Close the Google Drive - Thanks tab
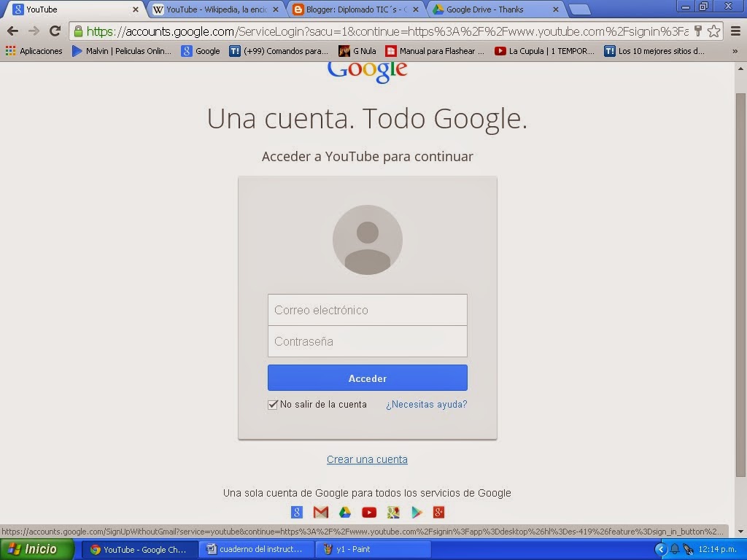This screenshot has height=560, width=747. tap(555, 9)
